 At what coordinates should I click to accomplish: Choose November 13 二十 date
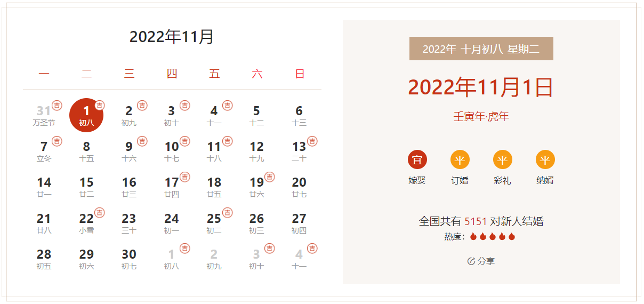pos(299,151)
